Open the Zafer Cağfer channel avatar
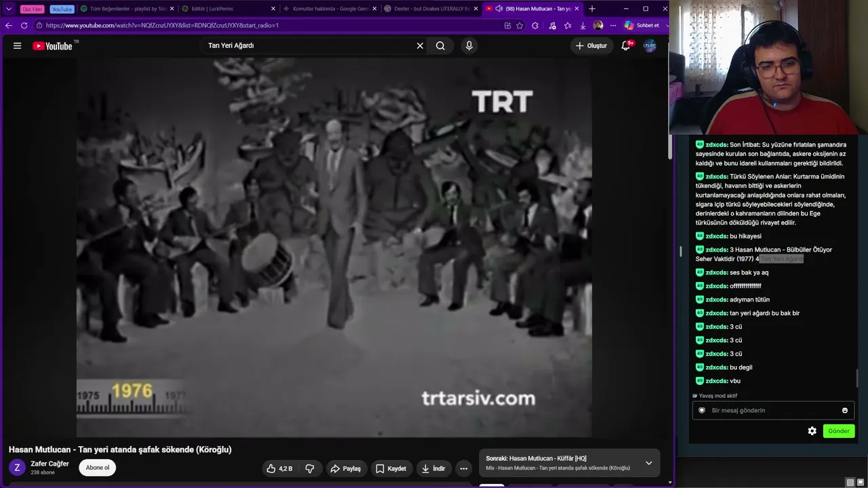 pyautogui.click(x=17, y=468)
